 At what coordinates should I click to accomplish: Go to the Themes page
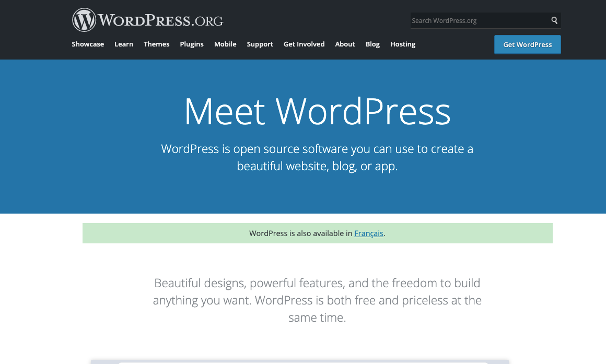(x=157, y=44)
